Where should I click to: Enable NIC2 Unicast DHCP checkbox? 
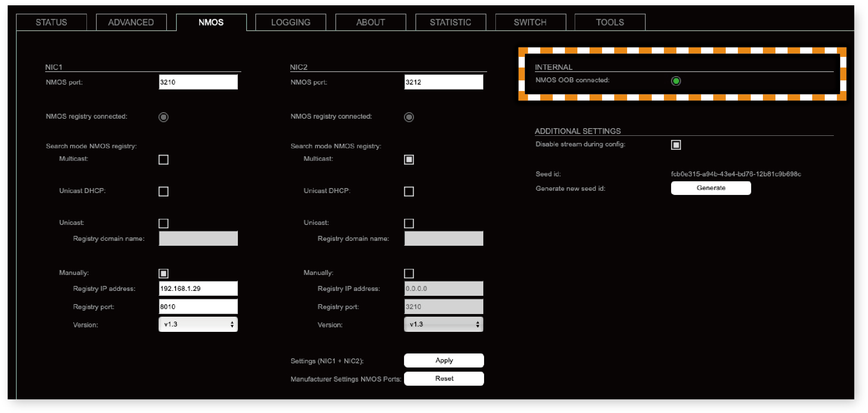(x=409, y=192)
